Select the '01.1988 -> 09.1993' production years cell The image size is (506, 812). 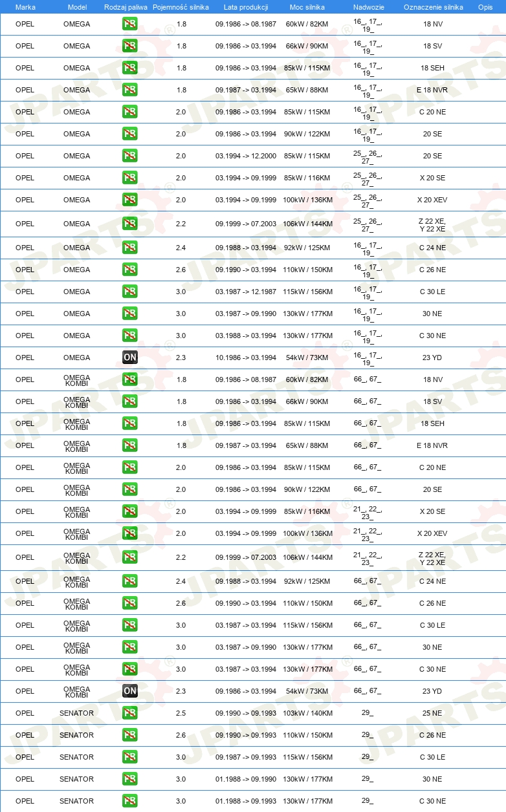[x=246, y=801]
